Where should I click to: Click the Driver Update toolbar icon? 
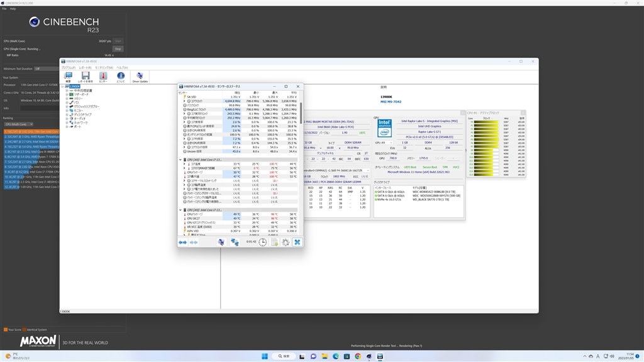[x=140, y=76]
